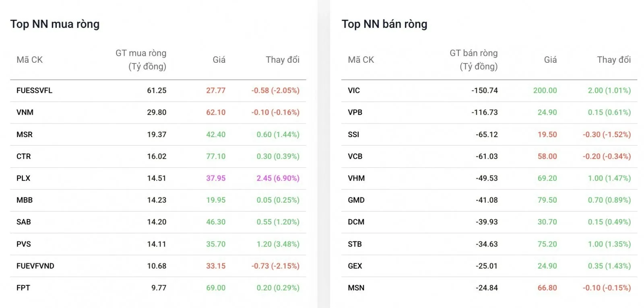Click the 'Top NN mua ròng' heading
This screenshot has width=644, height=308.
tap(55, 24)
